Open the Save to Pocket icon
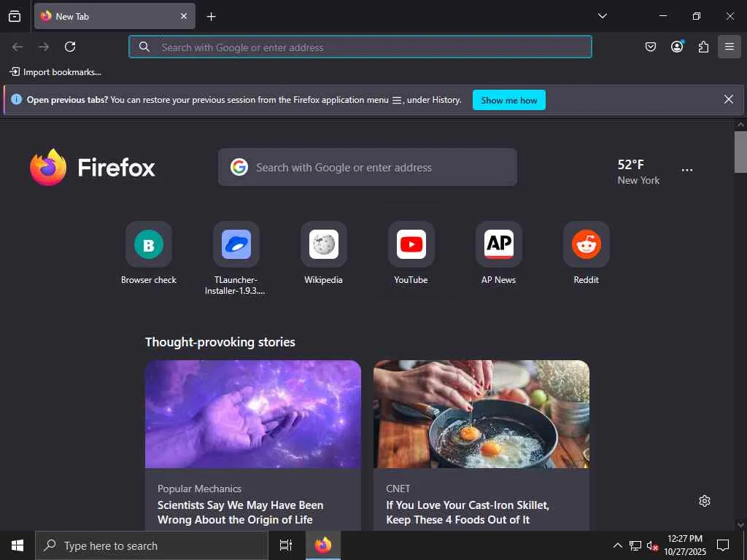The height and width of the screenshot is (560, 747). (650, 47)
